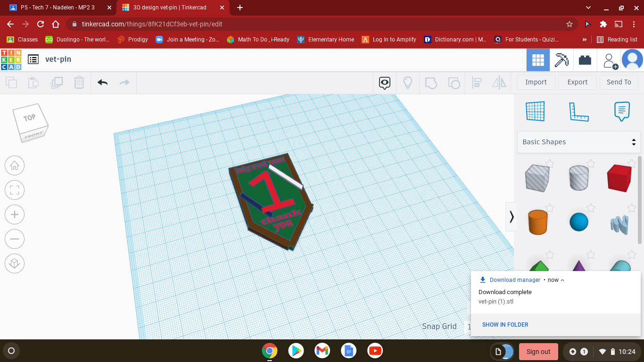Viewport: 644px width, 362px height.
Task: Select the blue Sphere shape
Action: (x=579, y=222)
